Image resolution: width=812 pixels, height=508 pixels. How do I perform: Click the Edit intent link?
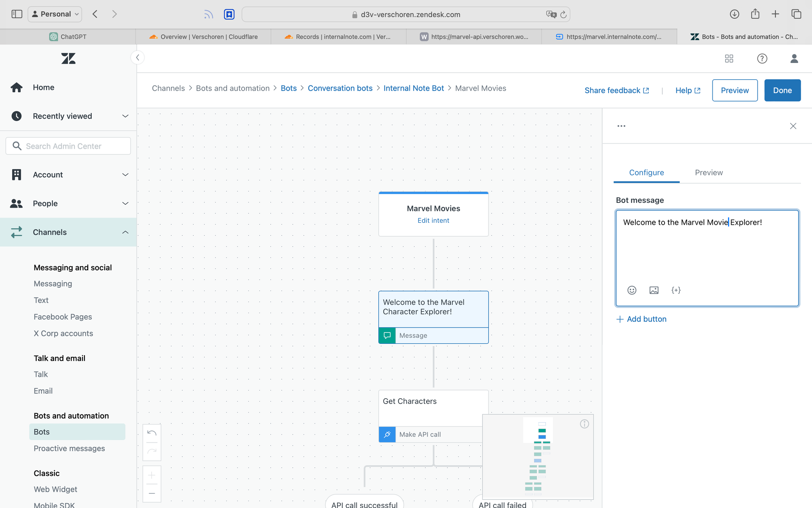pyautogui.click(x=433, y=220)
